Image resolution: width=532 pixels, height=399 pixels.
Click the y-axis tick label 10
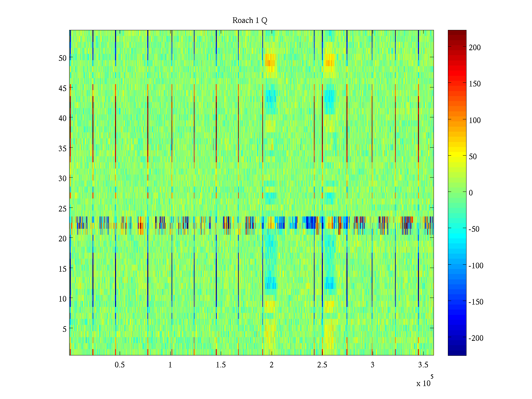[63, 299]
